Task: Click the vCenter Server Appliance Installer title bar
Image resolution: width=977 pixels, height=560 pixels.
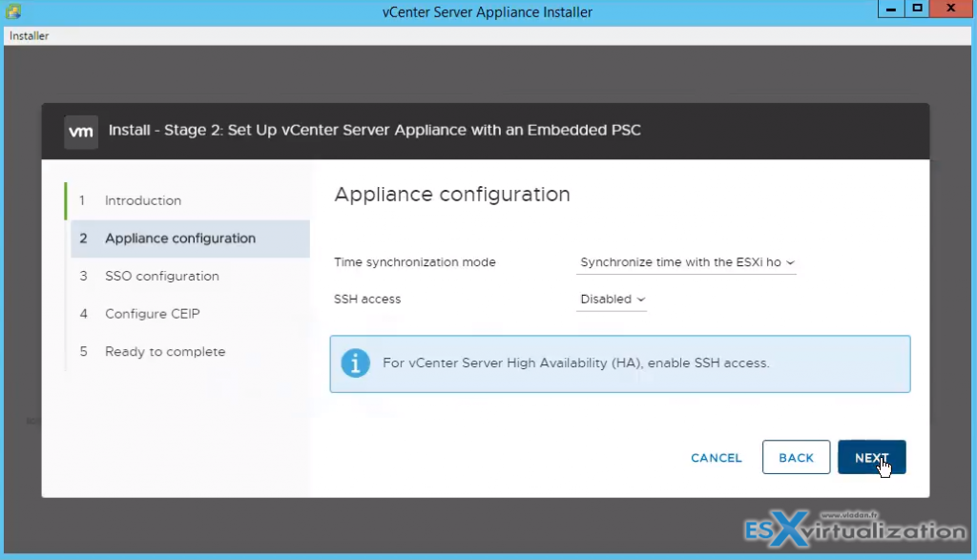Action: pos(488,11)
